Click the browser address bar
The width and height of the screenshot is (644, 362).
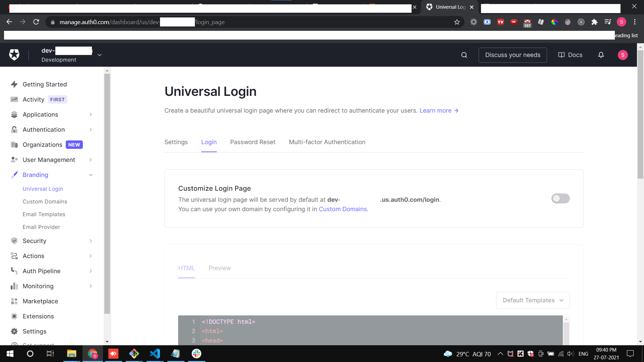[x=255, y=22]
